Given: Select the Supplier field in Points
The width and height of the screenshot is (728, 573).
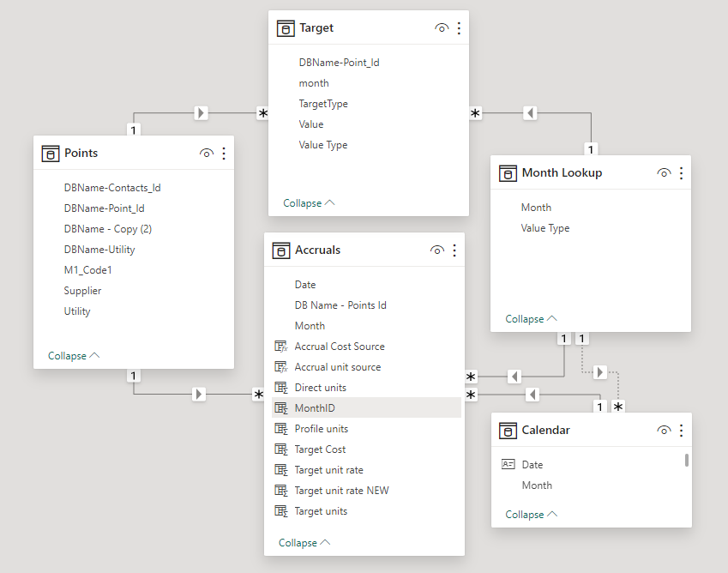Looking at the screenshot, I should [x=82, y=291].
